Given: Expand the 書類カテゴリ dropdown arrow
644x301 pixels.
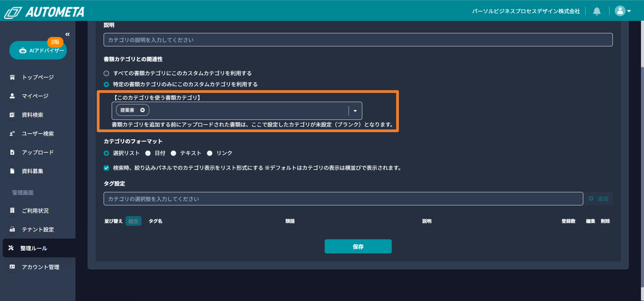Looking at the screenshot, I should pos(355,111).
